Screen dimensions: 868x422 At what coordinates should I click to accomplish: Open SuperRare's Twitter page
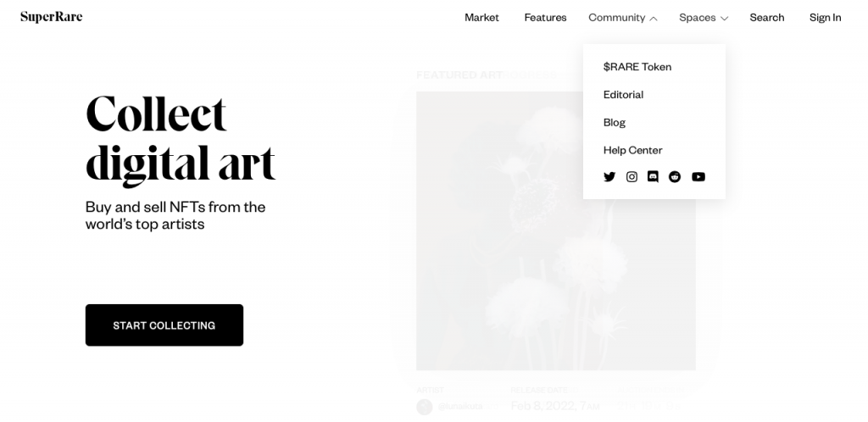[609, 177]
